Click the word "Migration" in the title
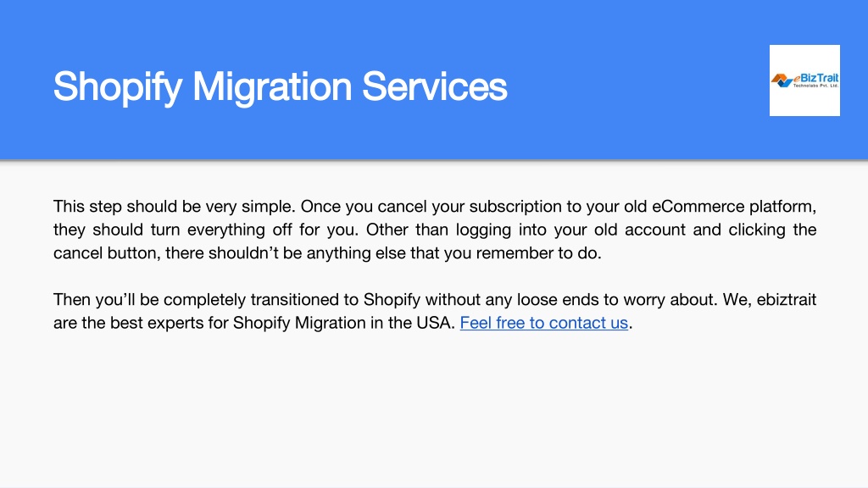Screen dimensions: 868x488 pos(272,86)
